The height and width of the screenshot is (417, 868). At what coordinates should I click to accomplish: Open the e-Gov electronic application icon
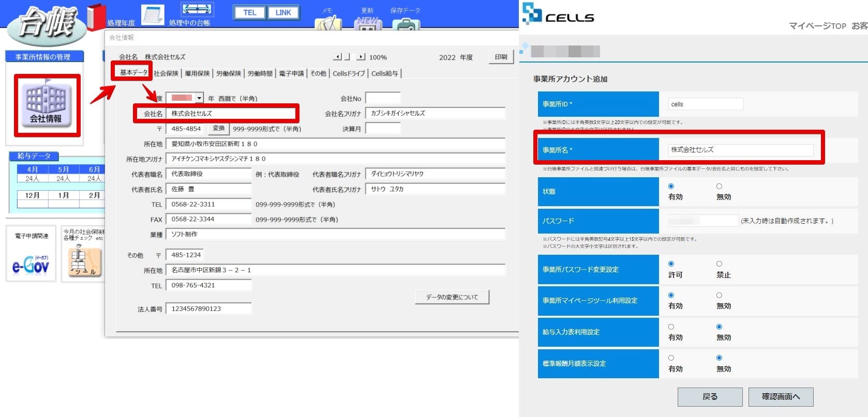(31, 265)
